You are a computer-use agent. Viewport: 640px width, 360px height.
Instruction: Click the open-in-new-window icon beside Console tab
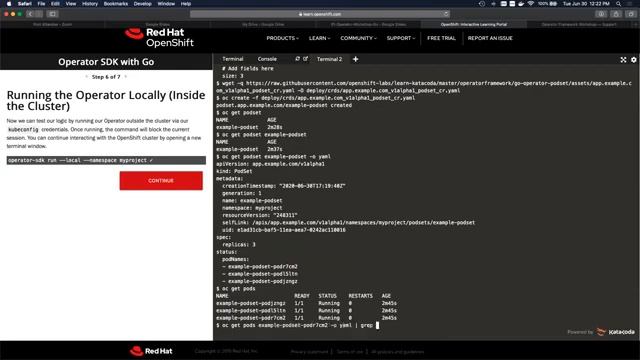[x=305, y=59]
